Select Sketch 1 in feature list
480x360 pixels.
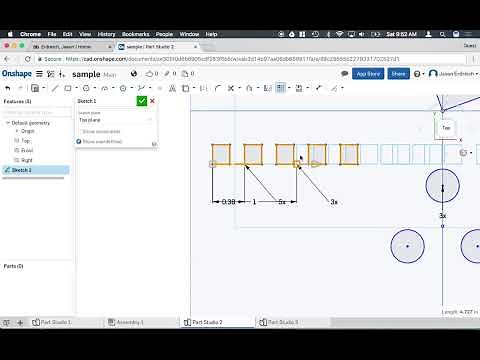tap(36, 170)
